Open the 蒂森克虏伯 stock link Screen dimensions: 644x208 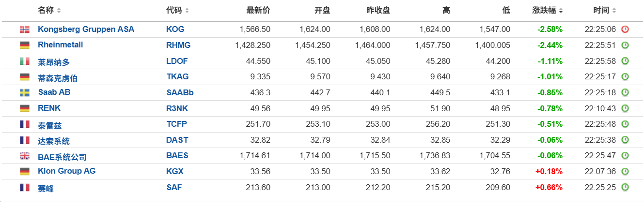point(58,77)
